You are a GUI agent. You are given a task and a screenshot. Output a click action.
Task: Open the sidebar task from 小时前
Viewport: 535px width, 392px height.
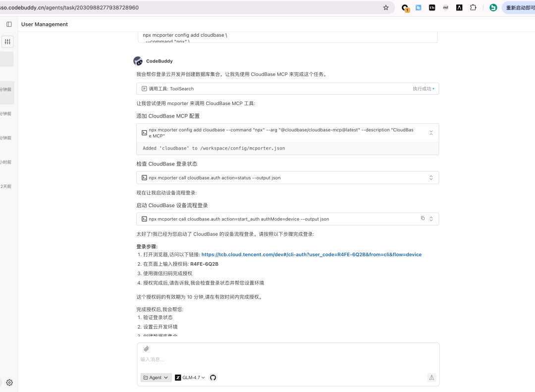coord(6,162)
